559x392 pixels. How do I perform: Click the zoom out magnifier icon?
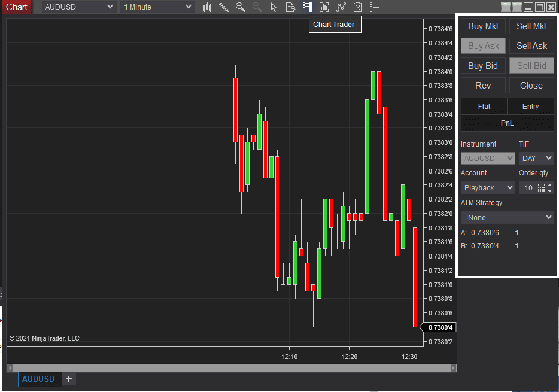(257, 7)
